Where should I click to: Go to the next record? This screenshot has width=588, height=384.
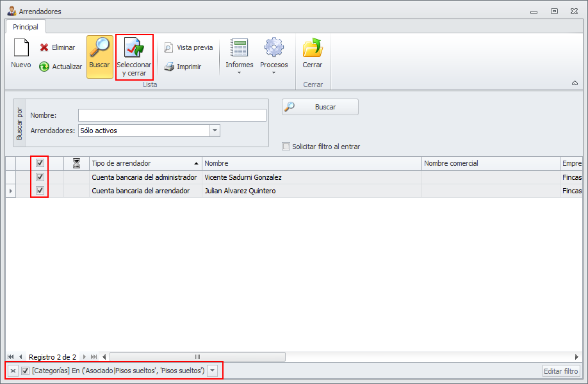pyautogui.click(x=85, y=356)
